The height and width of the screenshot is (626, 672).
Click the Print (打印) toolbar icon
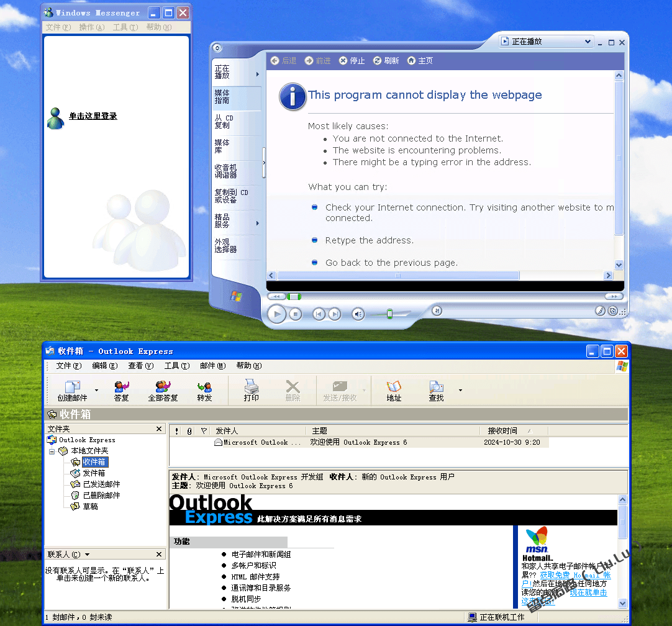pos(251,391)
